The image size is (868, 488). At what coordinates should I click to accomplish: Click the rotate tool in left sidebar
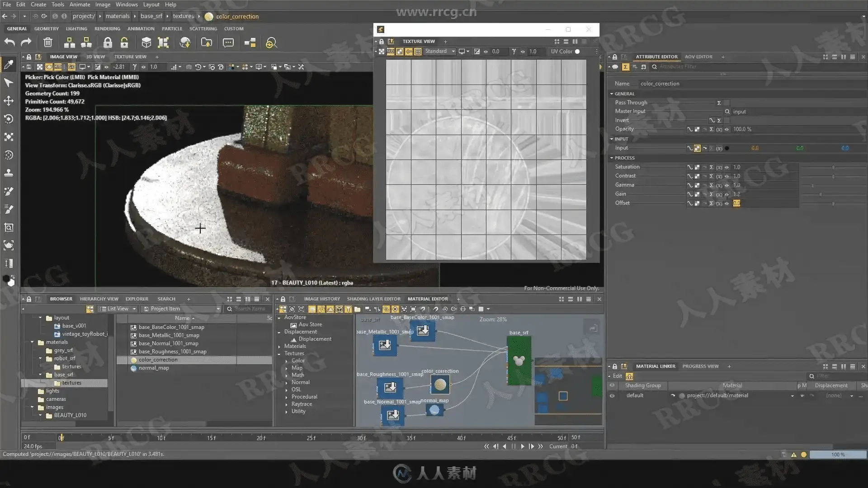point(9,119)
